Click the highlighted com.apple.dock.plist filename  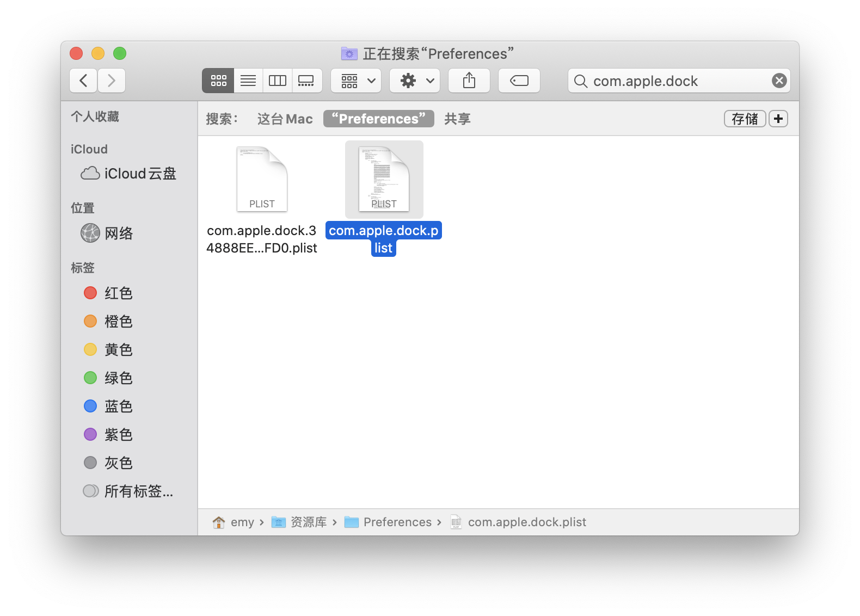(384, 239)
